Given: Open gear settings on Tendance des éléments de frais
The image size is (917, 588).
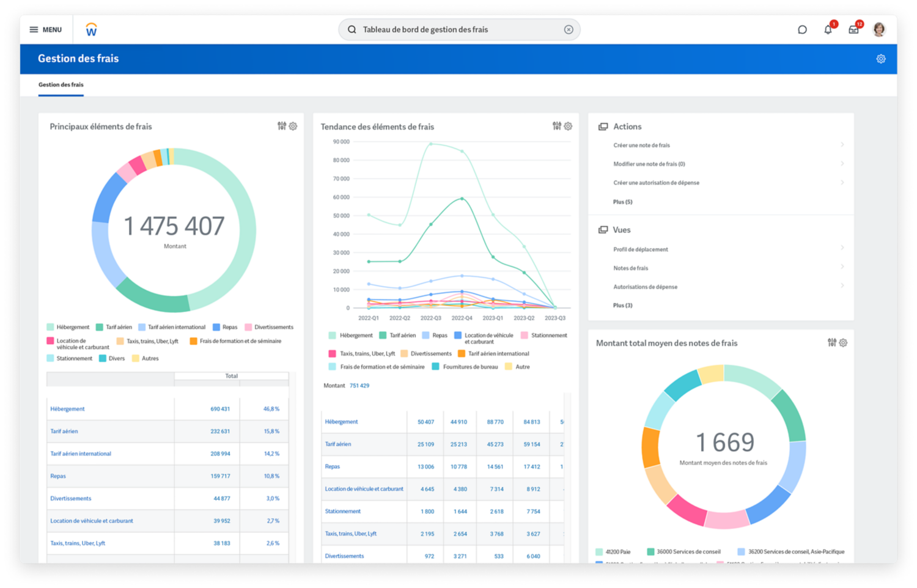Looking at the screenshot, I should coord(568,126).
